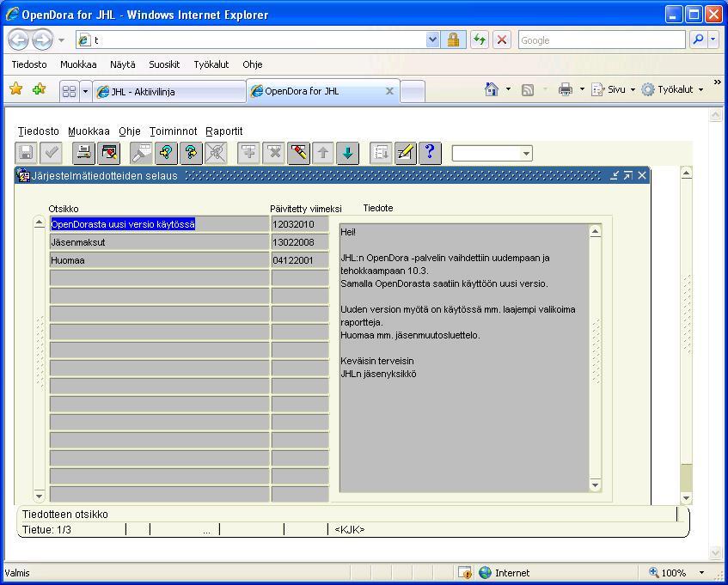Expand search provider options dropdown
The width and height of the screenshot is (728, 585).
point(713,40)
